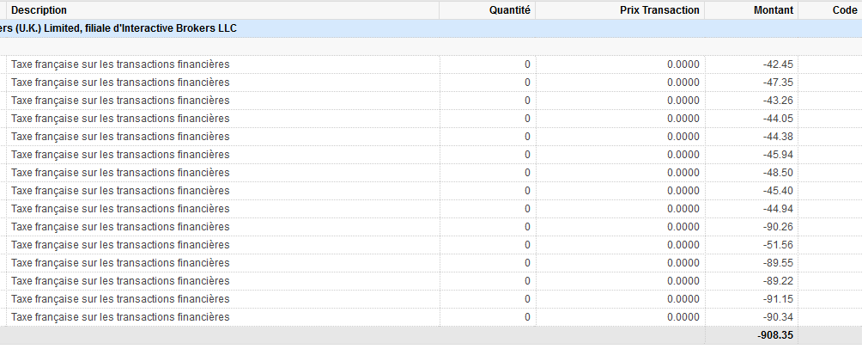Select the -45.94 Montant value
This screenshot has width=868, height=349.
777,155
